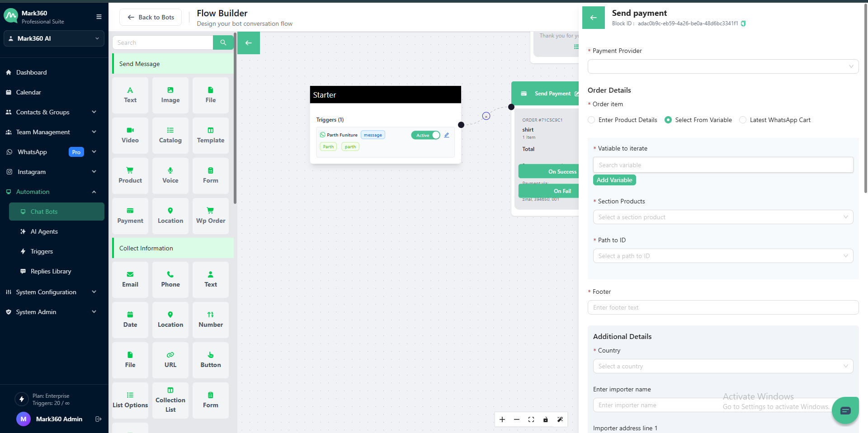Click the Enter footer text field

tap(722, 307)
